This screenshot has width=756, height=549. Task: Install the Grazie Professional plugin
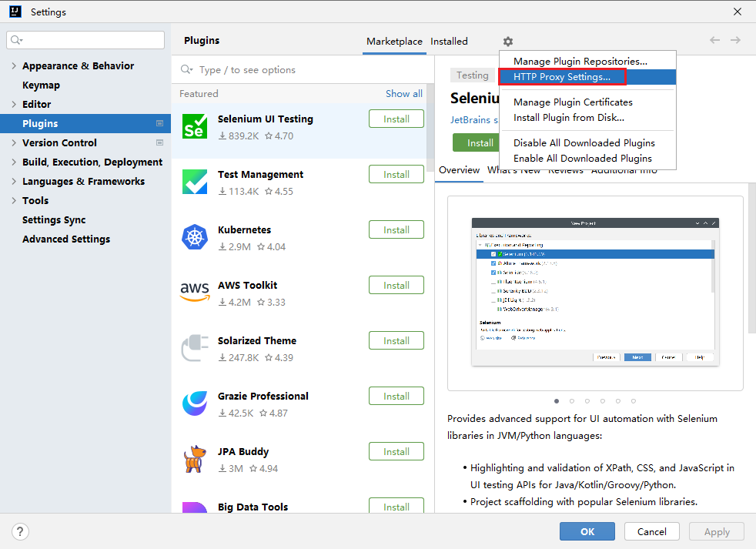(396, 396)
